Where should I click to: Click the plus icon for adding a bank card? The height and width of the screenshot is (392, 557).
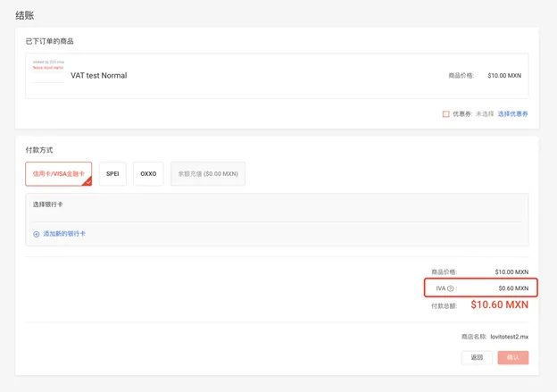[x=37, y=234]
